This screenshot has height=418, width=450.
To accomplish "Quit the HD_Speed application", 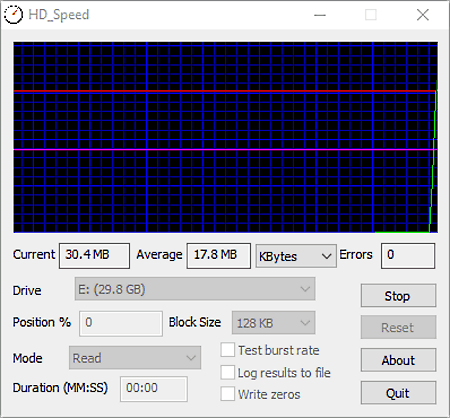I will coord(398,393).
